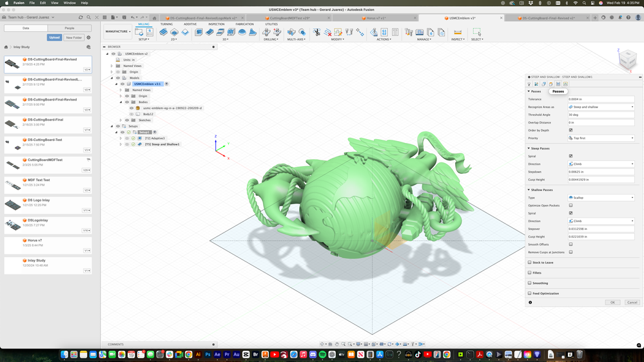This screenshot has height=362, width=644.
Task: Toggle the Order by Depth checkbox
Action: click(x=571, y=130)
